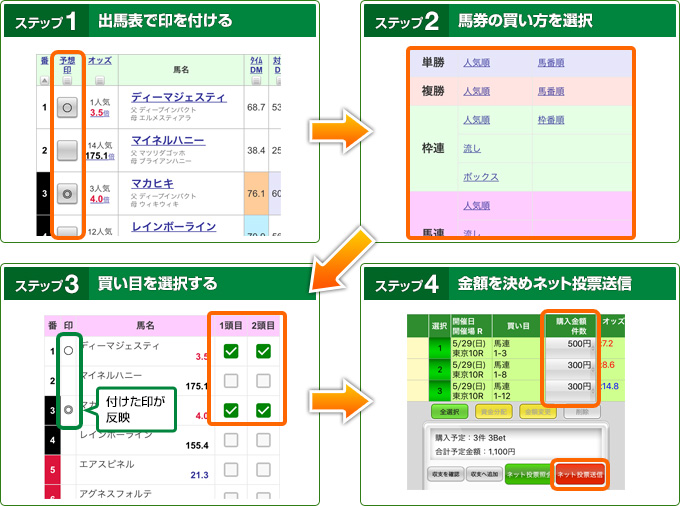Change the ◎ prediction mark for マカヒキ

68,192
